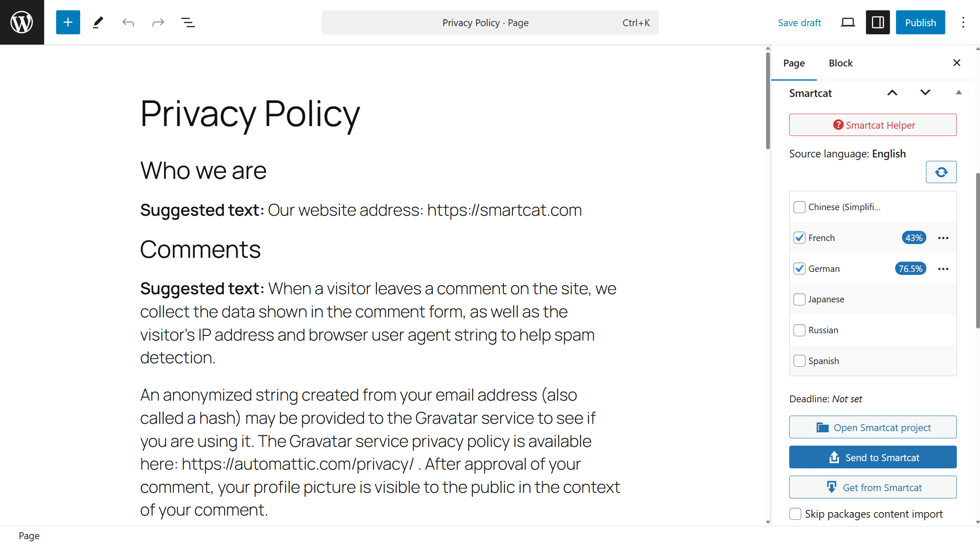Click Save draft link
Screen dimensions: 980x543
coord(800,22)
